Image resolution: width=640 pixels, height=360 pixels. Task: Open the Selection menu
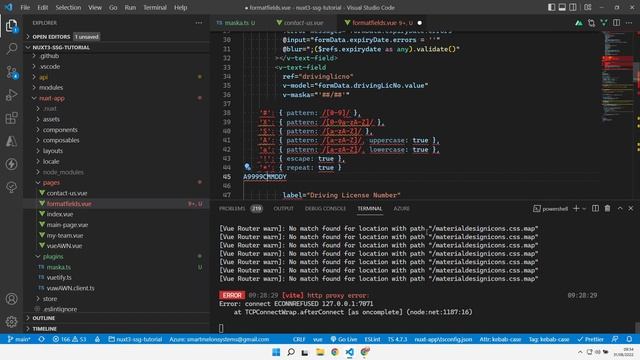[x=68, y=7]
